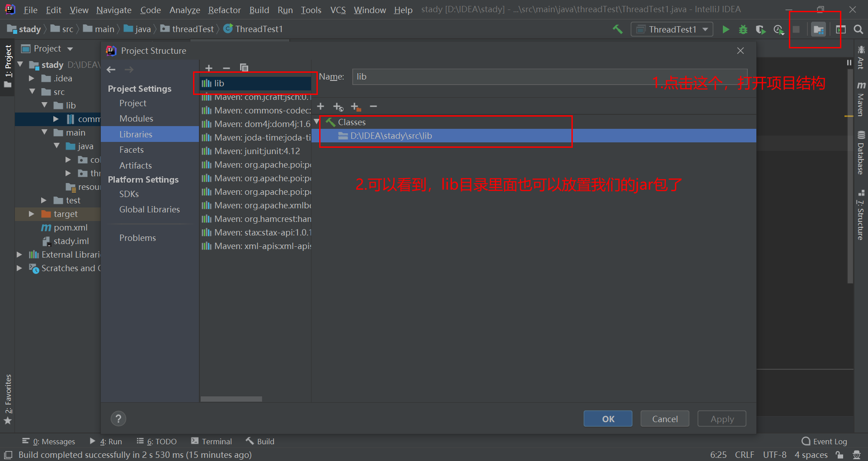This screenshot has height=461, width=868.
Task: Click the Exclude icon for library roots
Action: point(356,107)
